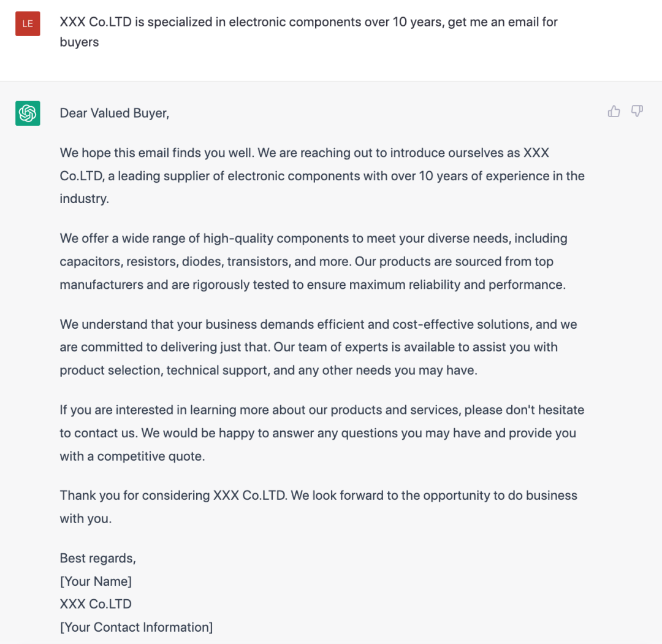
Task: Click the "Best regards," closing line
Action: coord(97,558)
